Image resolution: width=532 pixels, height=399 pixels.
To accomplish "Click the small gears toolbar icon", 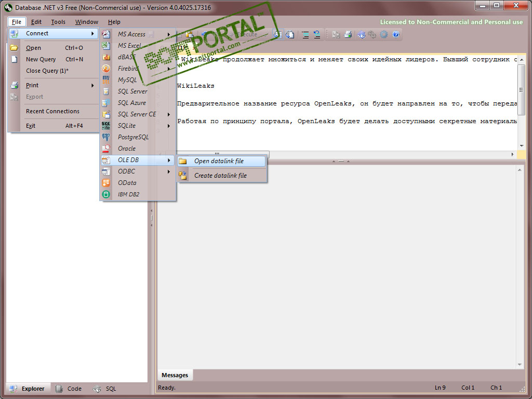I will pyautogui.click(x=372, y=34).
